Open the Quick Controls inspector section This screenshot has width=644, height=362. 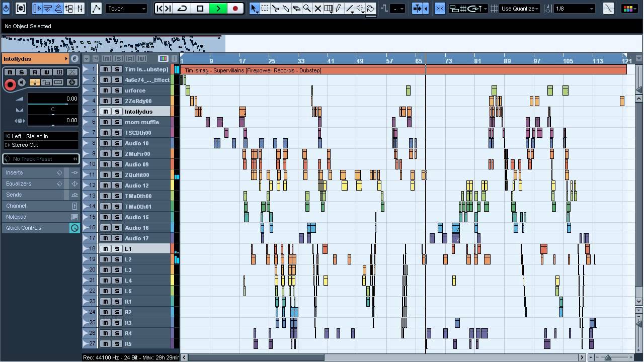[x=41, y=228]
